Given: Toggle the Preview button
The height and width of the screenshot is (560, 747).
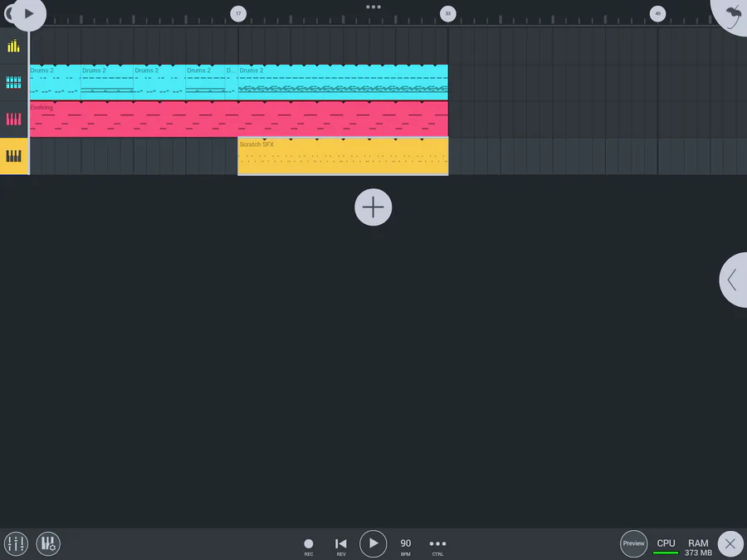Looking at the screenshot, I should (633, 543).
